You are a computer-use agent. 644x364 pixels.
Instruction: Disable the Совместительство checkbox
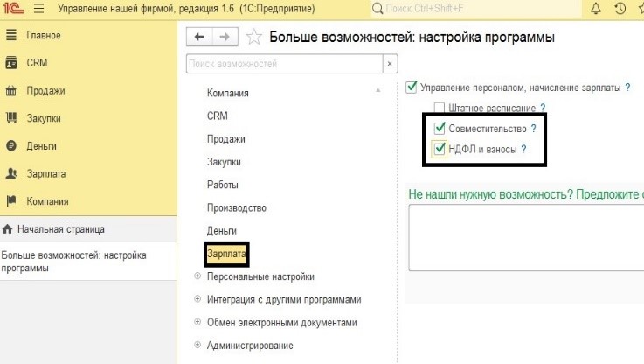440,129
